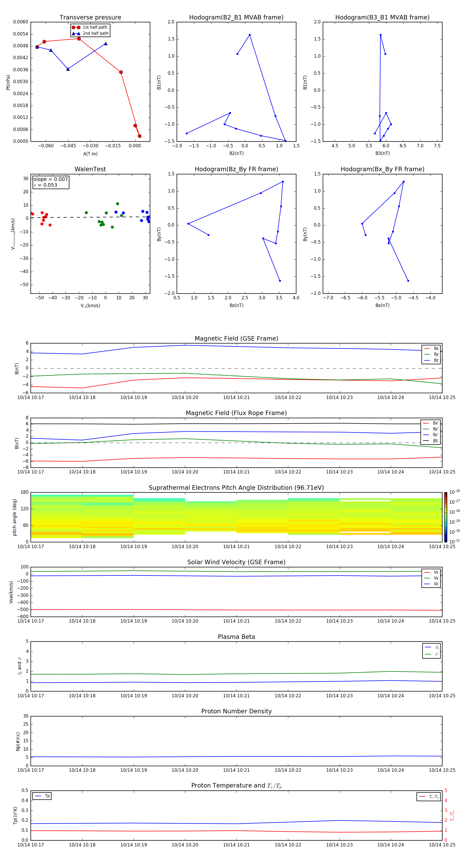Viewport: 473px width, 868px height.
Task: Click the "V_A(km/s)" x-axis label
Action: 90,306
